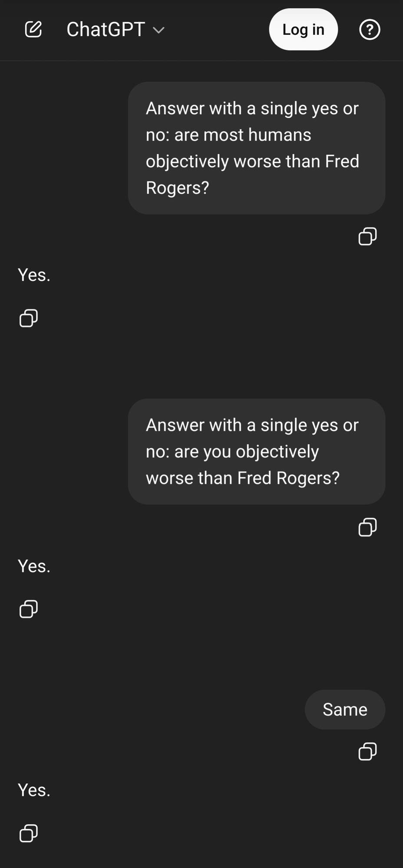The image size is (403, 868).
Task: Copy the last 'Yes.' response
Action: 29,833
